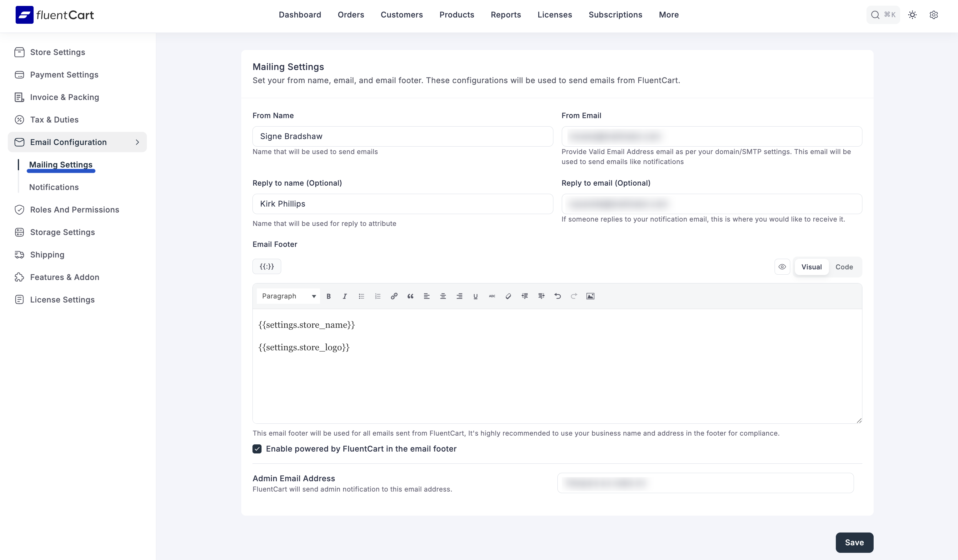Switch to the Code editor tab
This screenshot has height=560, width=958.
[844, 267]
